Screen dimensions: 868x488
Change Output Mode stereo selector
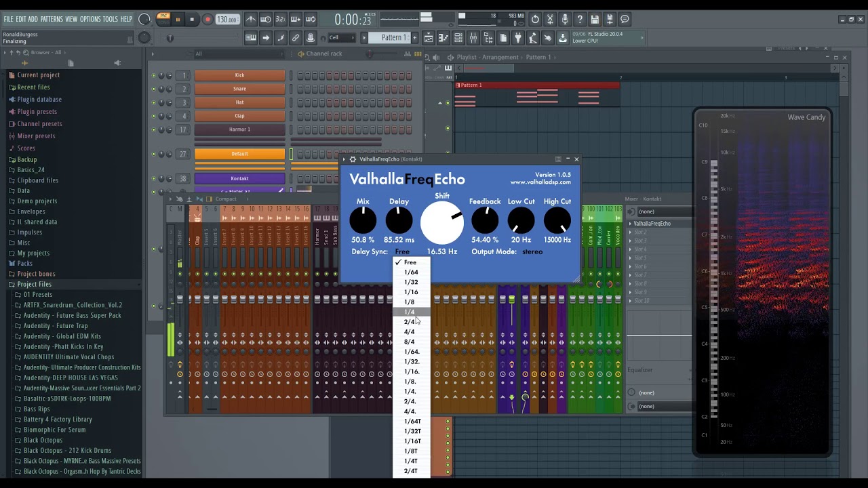[532, 251]
